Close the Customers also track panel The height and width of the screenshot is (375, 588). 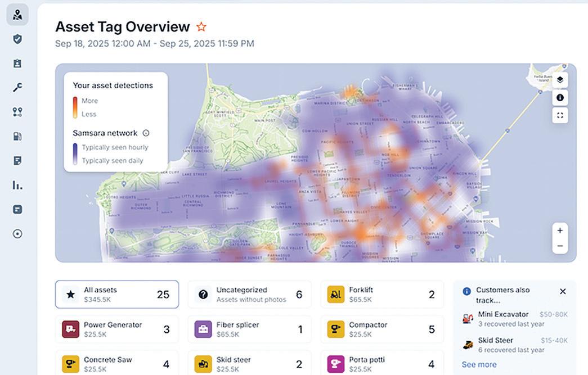(563, 291)
